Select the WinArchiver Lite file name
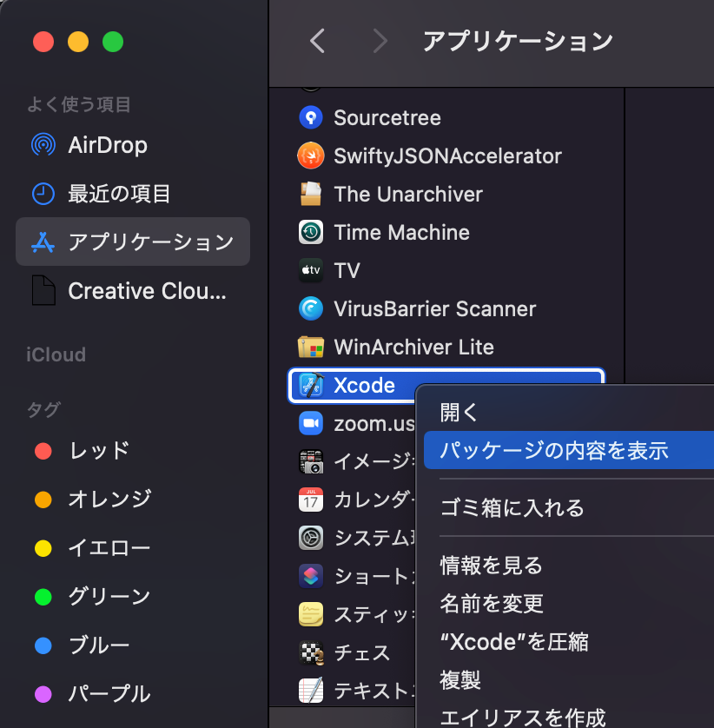Screen dimensions: 714x728 [413, 347]
